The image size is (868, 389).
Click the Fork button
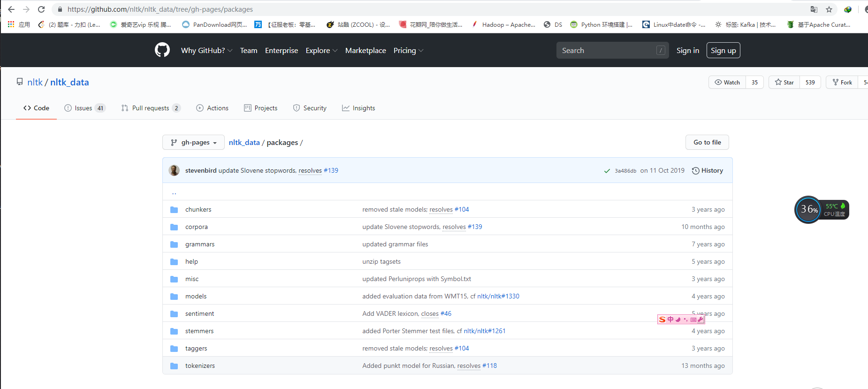[x=842, y=82]
